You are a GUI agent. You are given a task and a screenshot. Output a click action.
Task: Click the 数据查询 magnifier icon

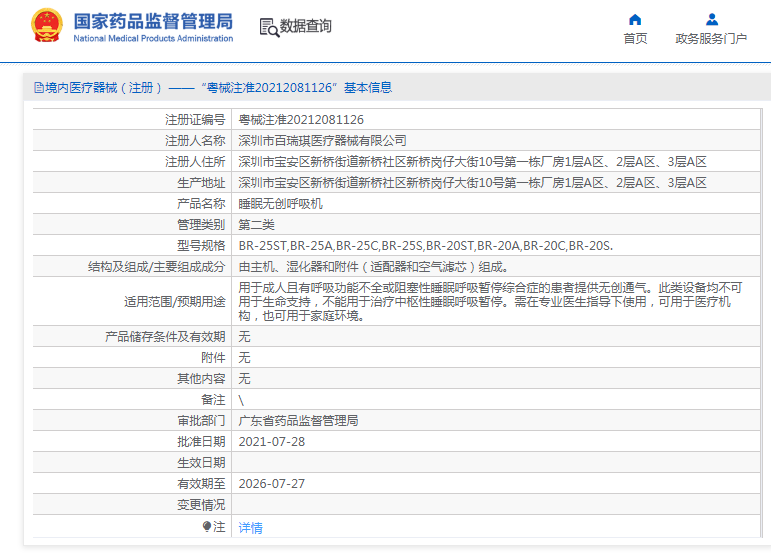pyautogui.click(x=268, y=27)
